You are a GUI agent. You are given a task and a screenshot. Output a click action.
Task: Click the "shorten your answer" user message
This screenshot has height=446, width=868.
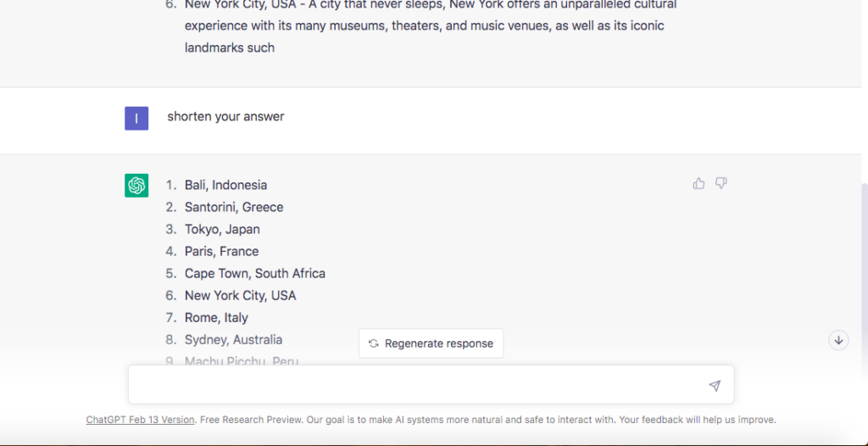pyautogui.click(x=225, y=116)
